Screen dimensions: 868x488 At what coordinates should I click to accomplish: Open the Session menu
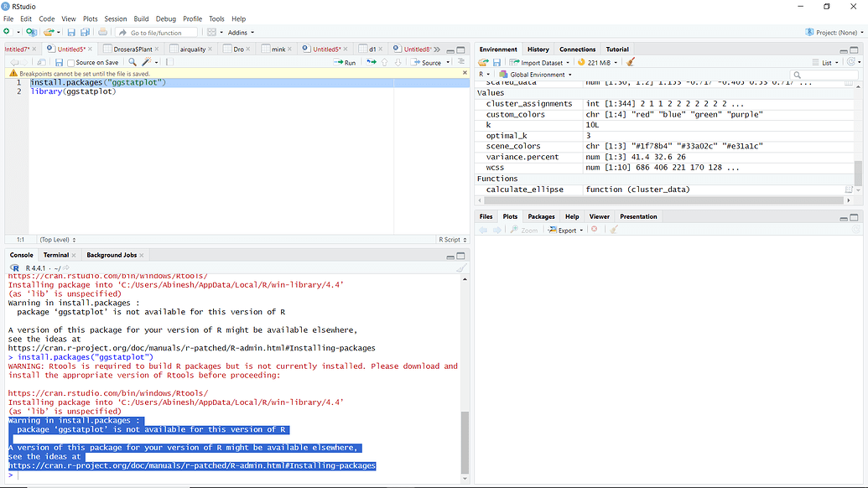tap(116, 18)
